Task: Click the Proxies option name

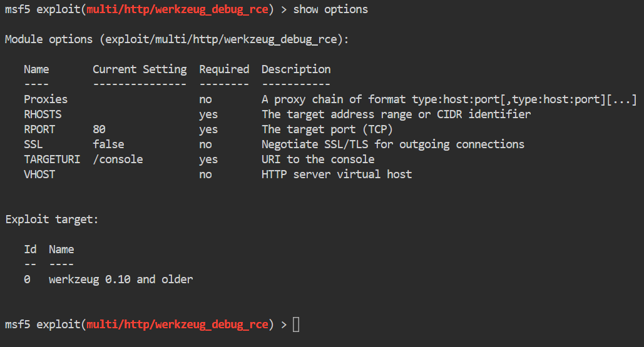Action: click(46, 99)
